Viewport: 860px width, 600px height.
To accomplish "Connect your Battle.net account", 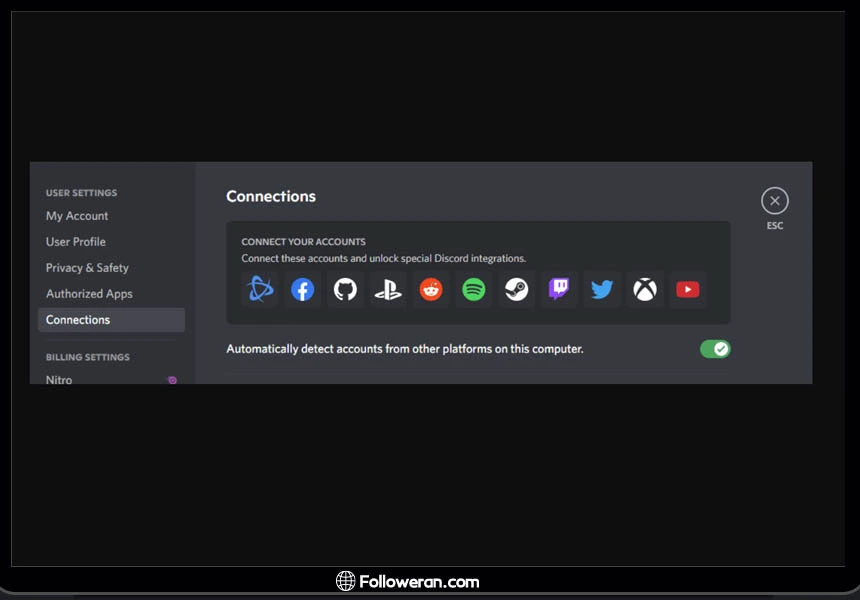I will [260, 290].
